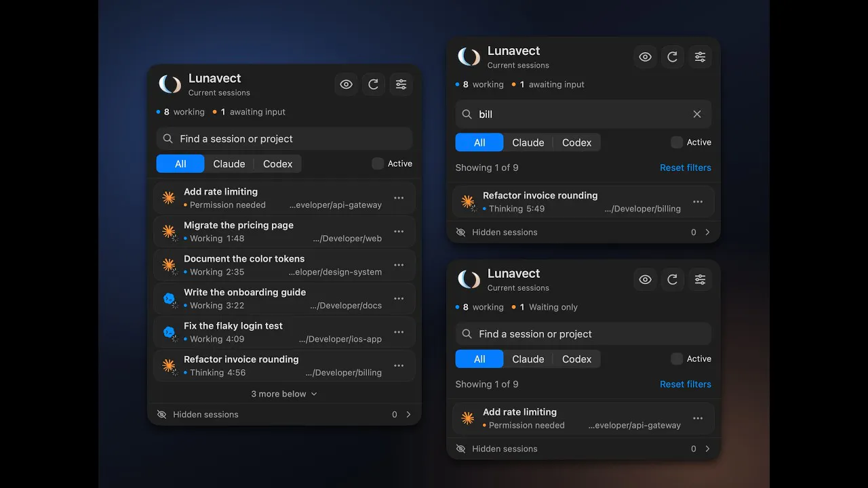Toggle Active checkbox in left panel

[378, 163]
